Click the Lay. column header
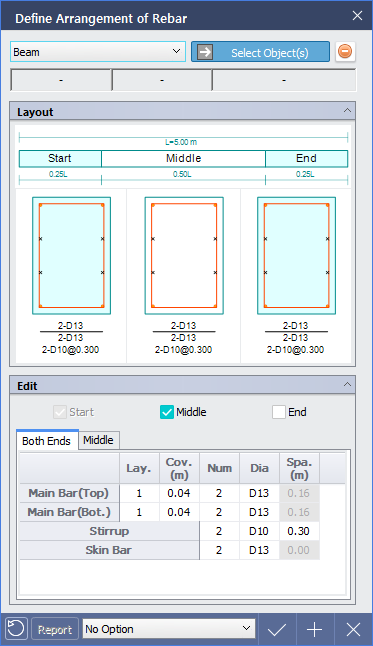The height and width of the screenshot is (646, 373). [139, 468]
